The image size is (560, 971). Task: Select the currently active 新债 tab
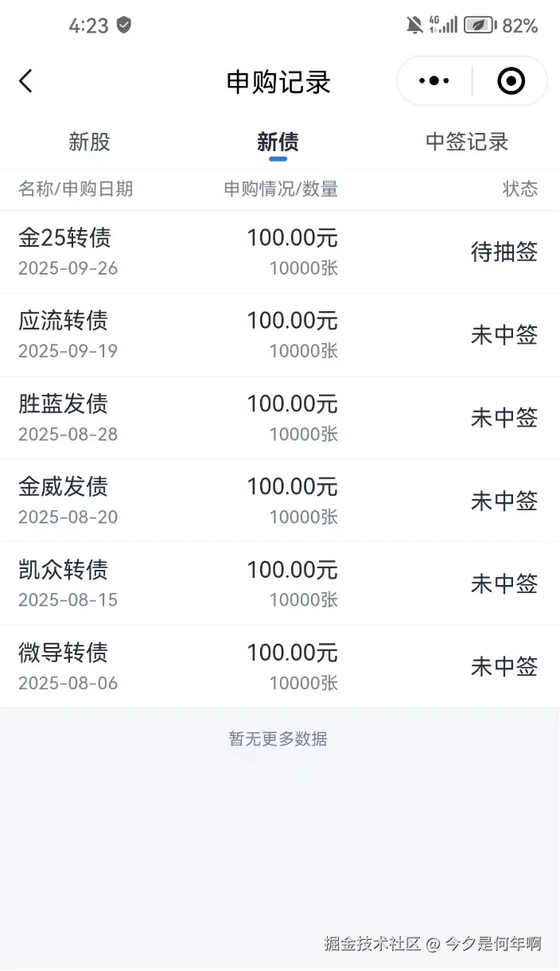(278, 142)
